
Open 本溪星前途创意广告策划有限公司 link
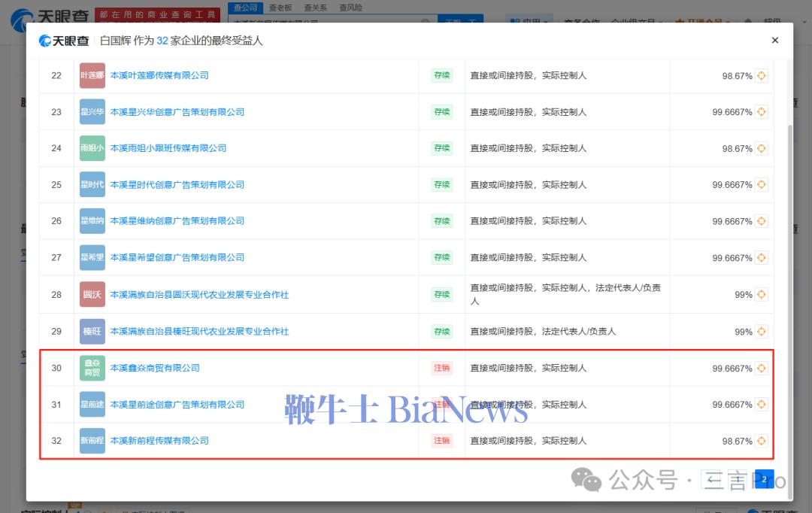point(177,405)
